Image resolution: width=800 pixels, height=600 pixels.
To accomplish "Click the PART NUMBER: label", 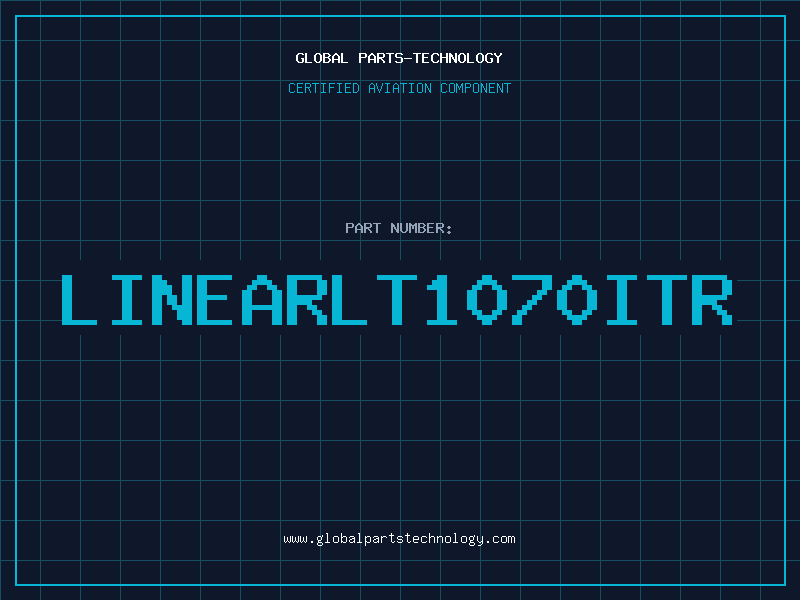I will (399, 228).
